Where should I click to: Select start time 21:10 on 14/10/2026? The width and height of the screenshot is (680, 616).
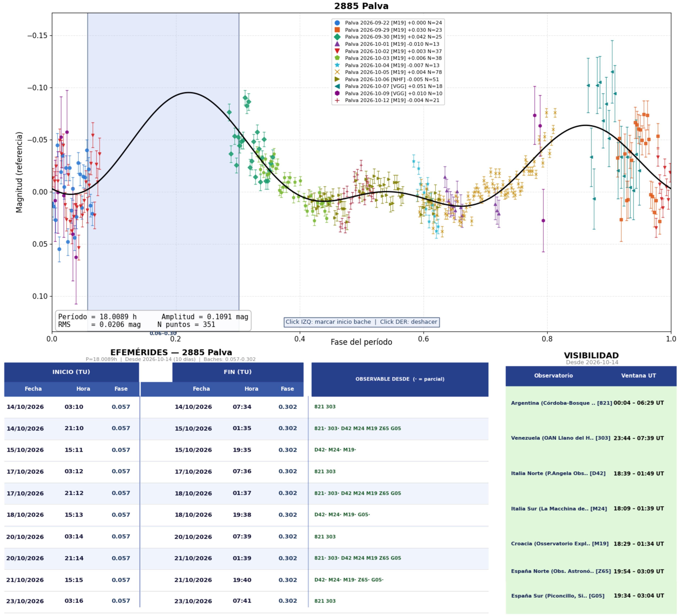[x=74, y=428]
